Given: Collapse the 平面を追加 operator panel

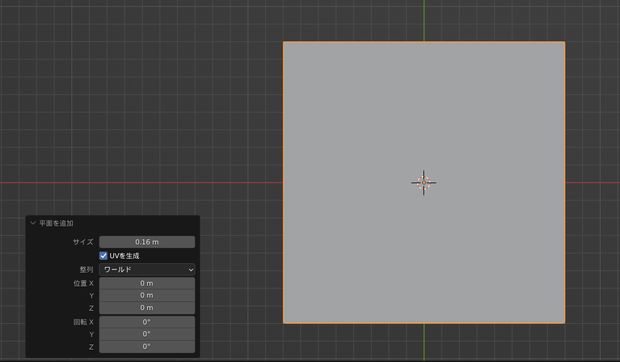Looking at the screenshot, I should click(33, 223).
